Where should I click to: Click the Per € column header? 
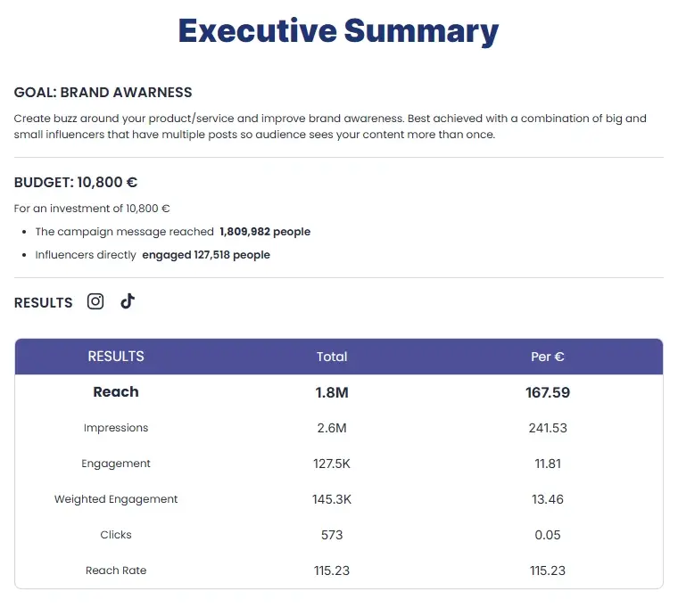[548, 357]
